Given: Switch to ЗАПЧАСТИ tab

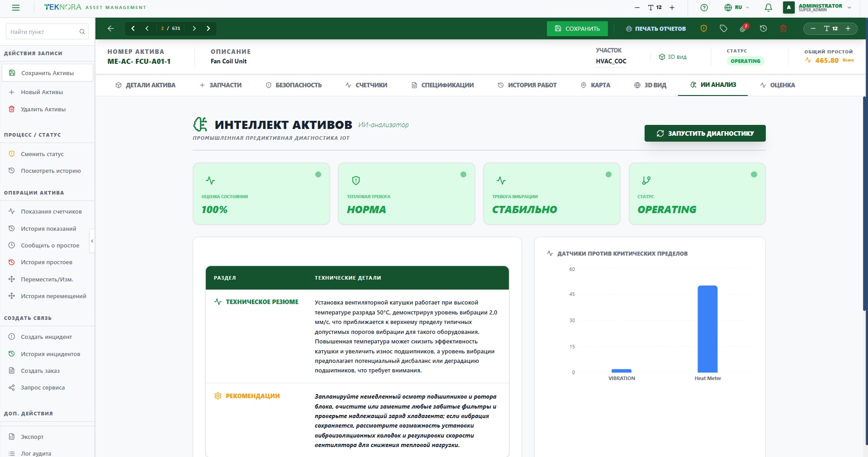Looking at the screenshot, I should (221, 85).
